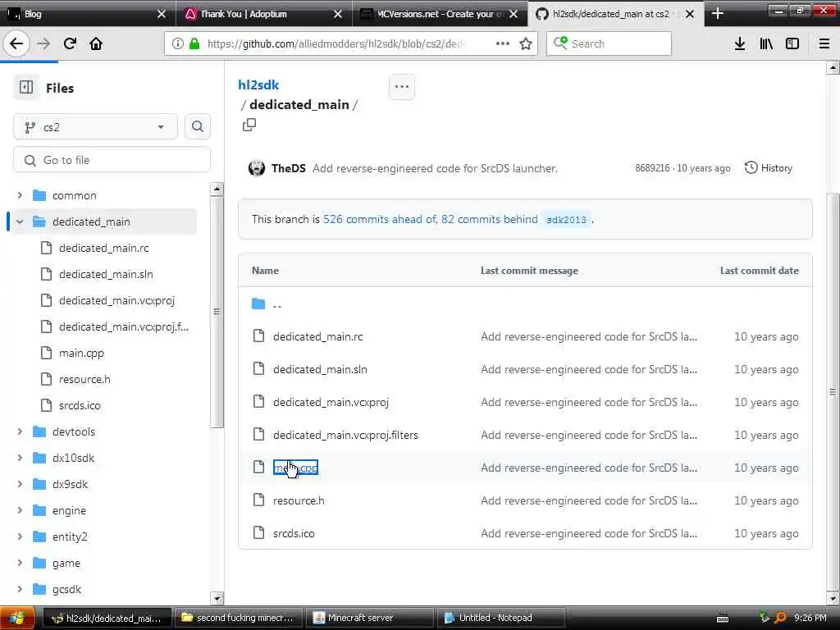The image size is (840, 630).
Task: Open the History commits link
Action: pyautogui.click(x=768, y=168)
